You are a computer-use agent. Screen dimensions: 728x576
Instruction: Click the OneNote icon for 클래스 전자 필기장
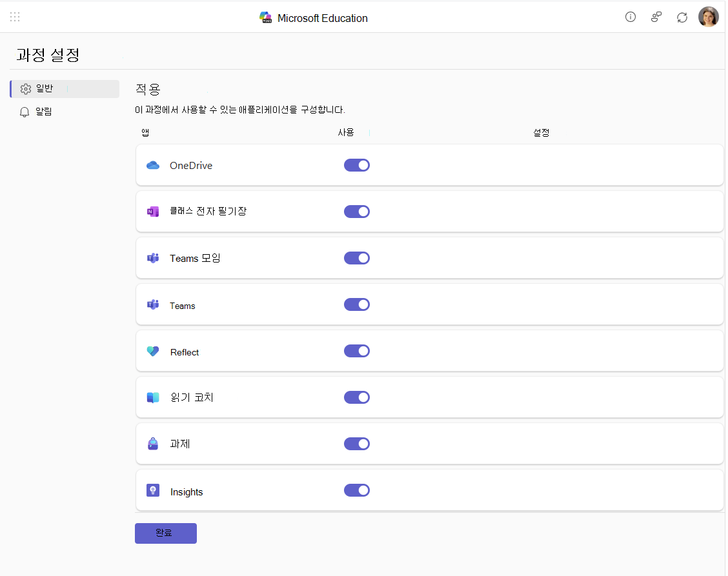(x=153, y=212)
